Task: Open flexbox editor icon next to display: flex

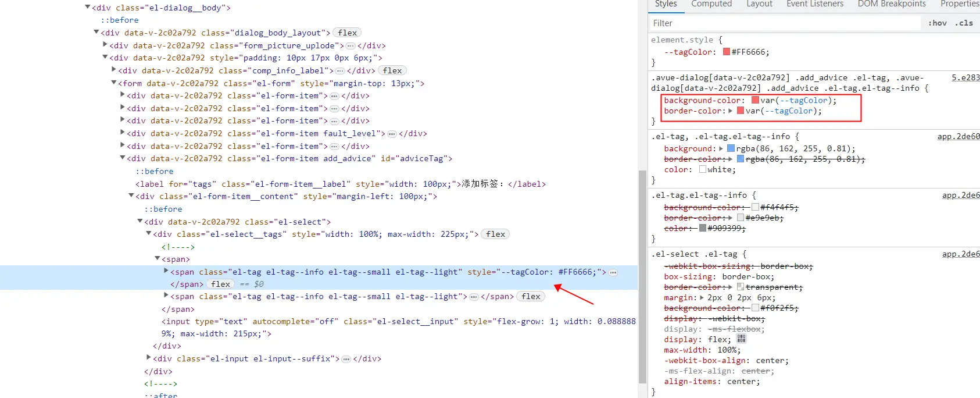Action: point(741,339)
